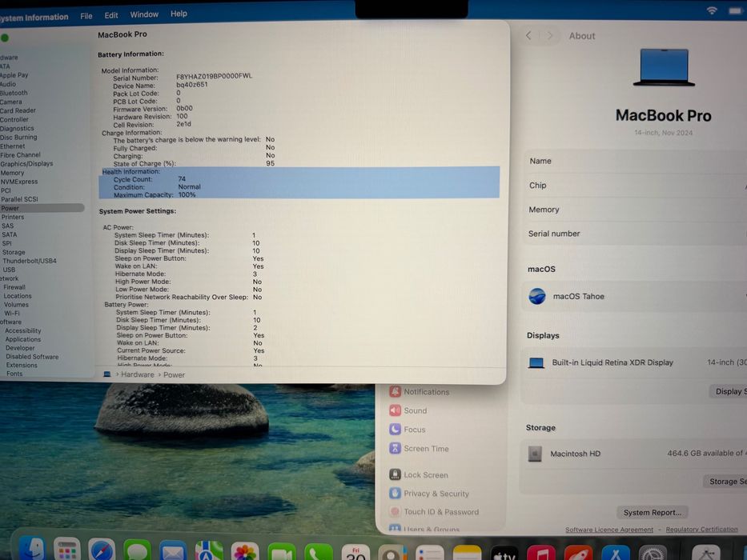This screenshot has width=747, height=560.
Task: Open the Photos app in Dock
Action: [x=245, y=551]
